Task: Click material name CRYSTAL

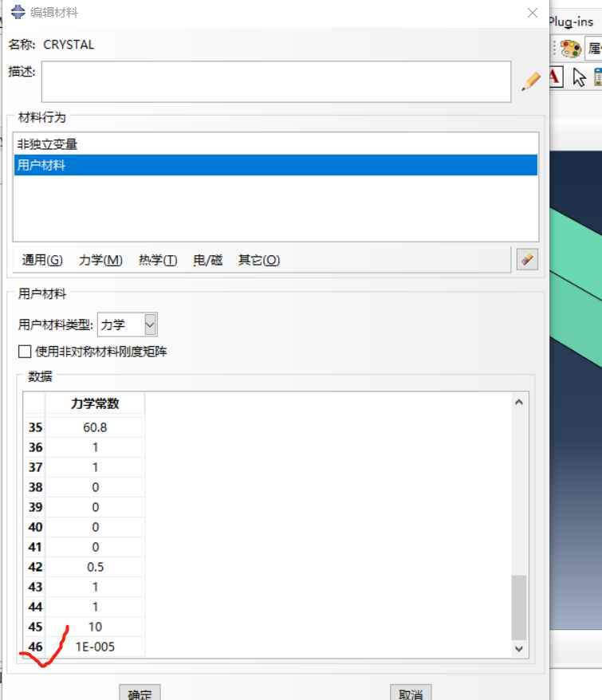Action: [x=69, y=45]
